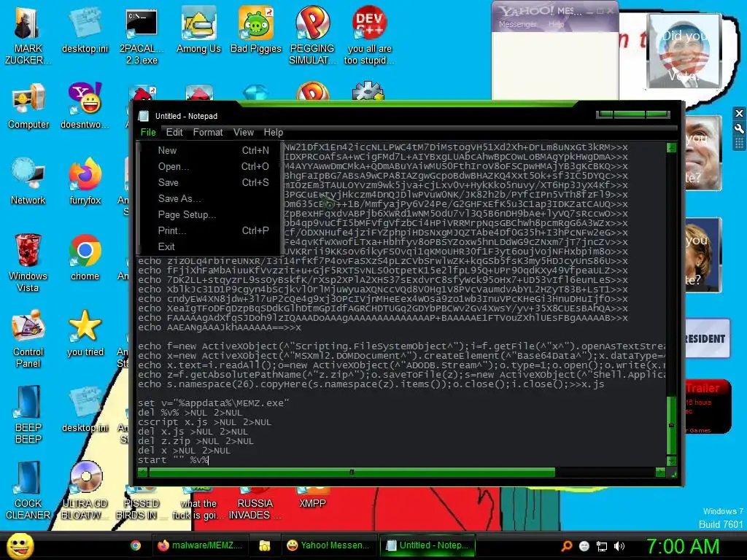Select the BEEP BEEP desktop icon
This screenshot has width=747, height=560.
pos(28,413)
